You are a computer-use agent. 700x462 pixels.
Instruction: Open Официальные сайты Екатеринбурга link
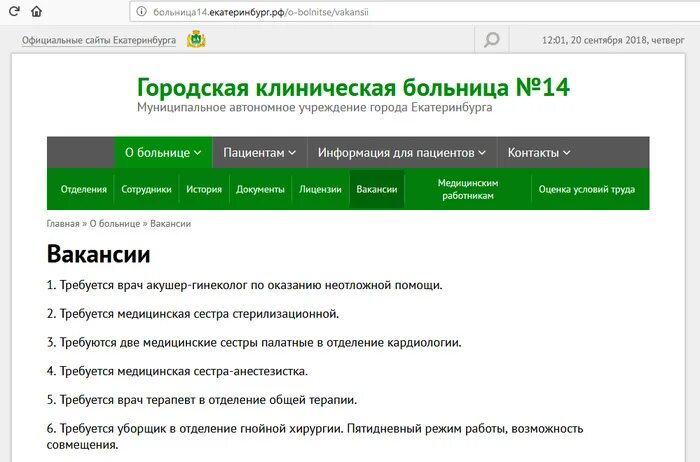click(x=99, y=40)
